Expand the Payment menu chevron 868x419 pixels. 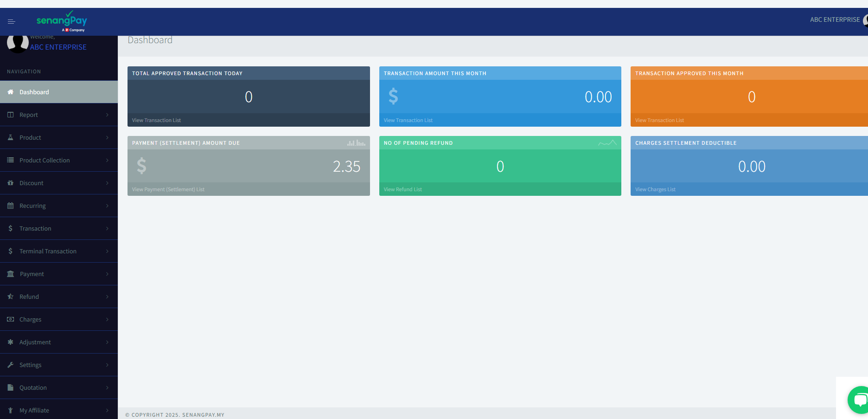[107, 274]
